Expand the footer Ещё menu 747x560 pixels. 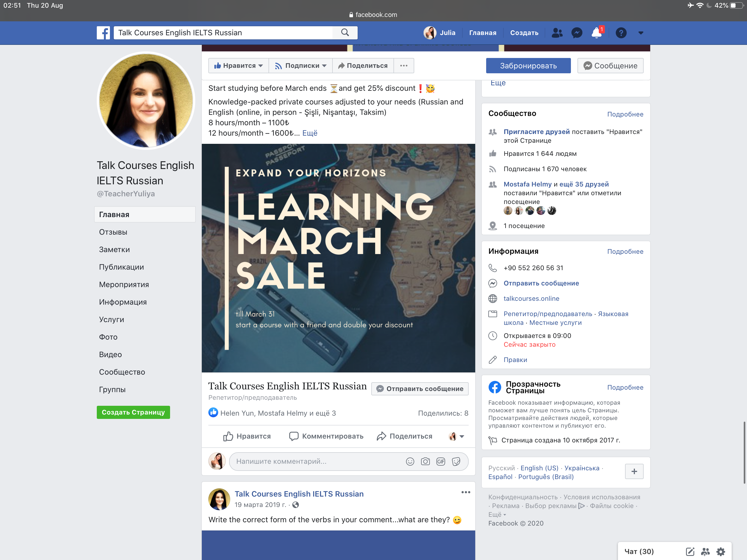tap(497, 515)
